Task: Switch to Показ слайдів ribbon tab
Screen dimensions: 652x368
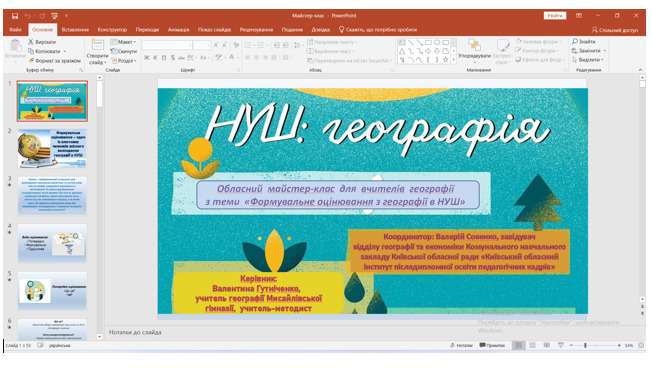Action: coord(214,30)
